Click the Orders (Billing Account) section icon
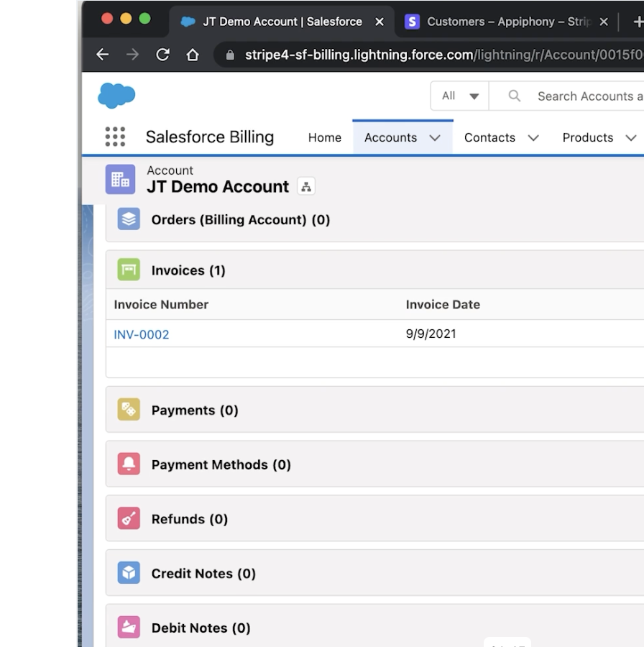The image size is (644, 647). tap(127, 219)
